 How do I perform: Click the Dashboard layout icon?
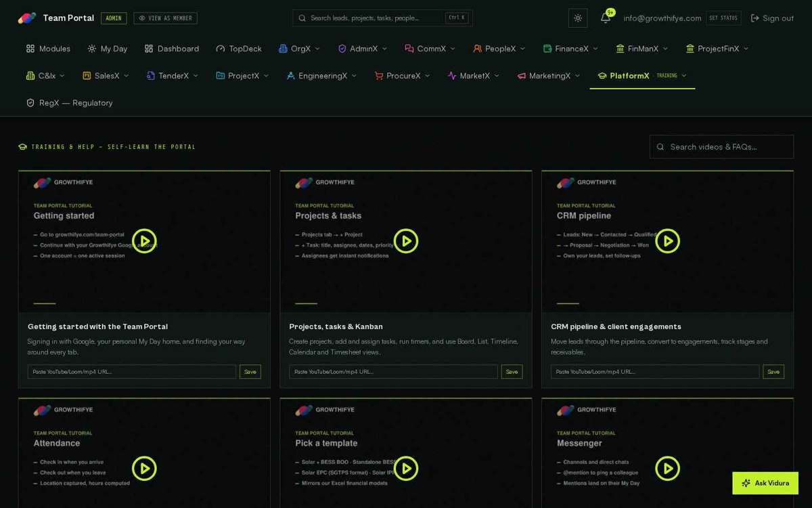(149, 49)
